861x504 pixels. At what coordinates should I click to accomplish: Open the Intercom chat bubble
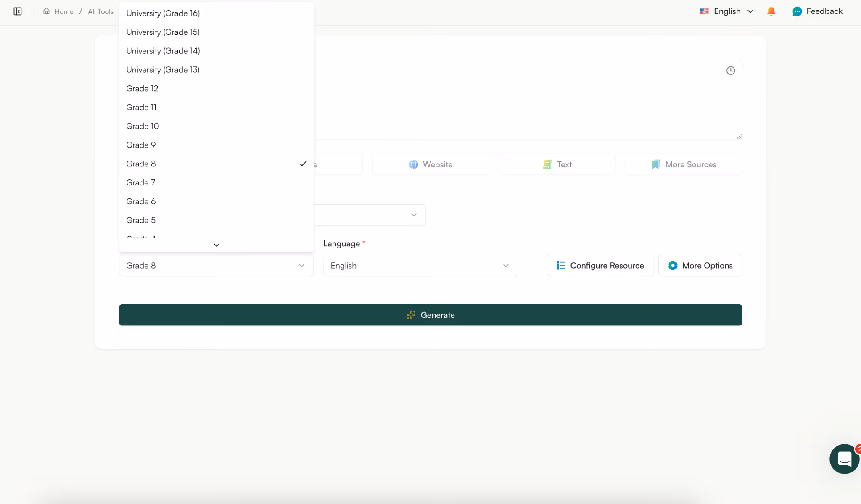point(844,459)
